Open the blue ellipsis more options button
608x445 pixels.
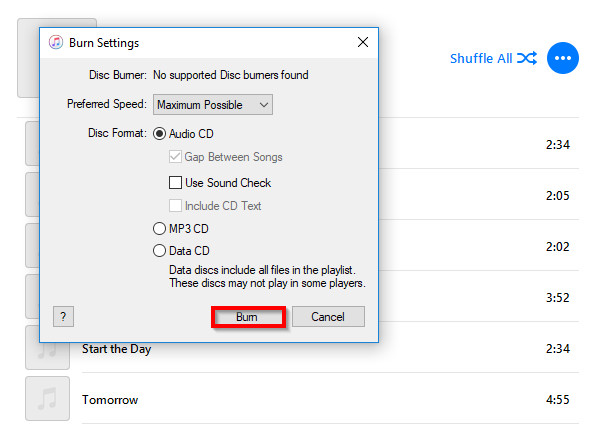[x=564, y=58]
